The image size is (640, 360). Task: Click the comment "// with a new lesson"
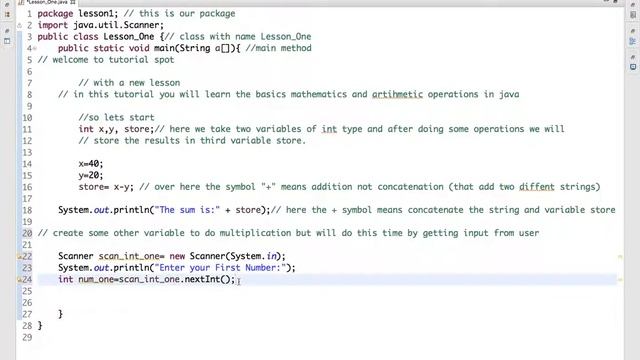click(129, 83)
